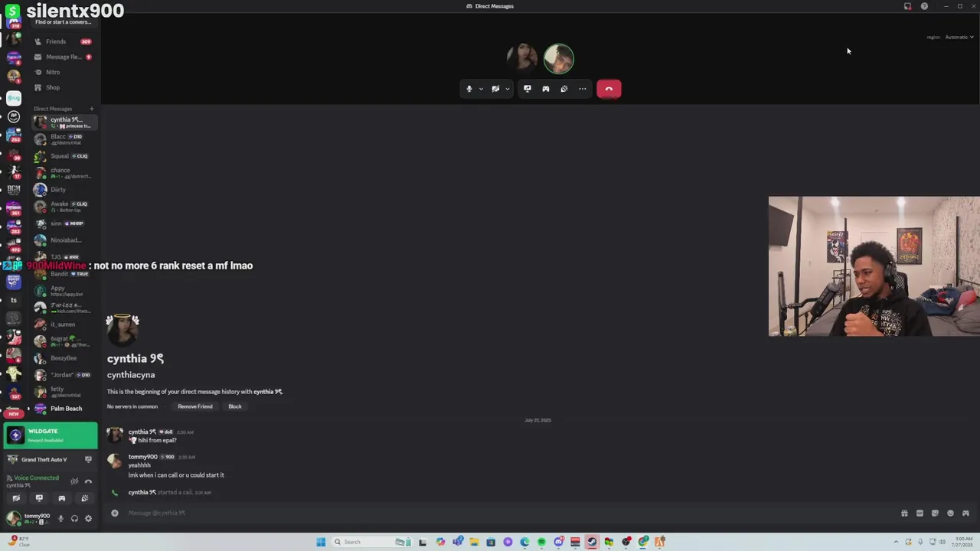Image resolution: width=980 pixels, height=551 pixels.
Task: Deafen audio with the headphones icon
Action: 74,518
